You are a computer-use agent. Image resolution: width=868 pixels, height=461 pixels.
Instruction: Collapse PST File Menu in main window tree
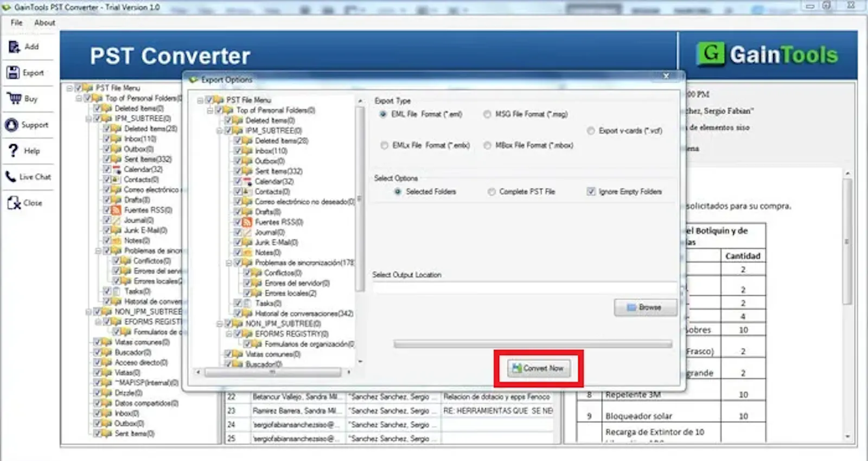(x=69, y=88)
